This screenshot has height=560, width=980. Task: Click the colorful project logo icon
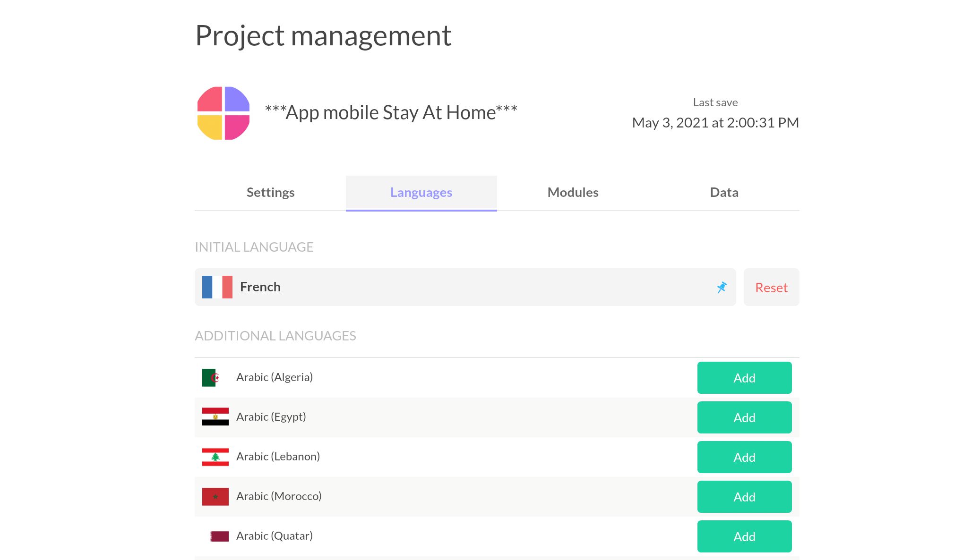click(223, 112)
